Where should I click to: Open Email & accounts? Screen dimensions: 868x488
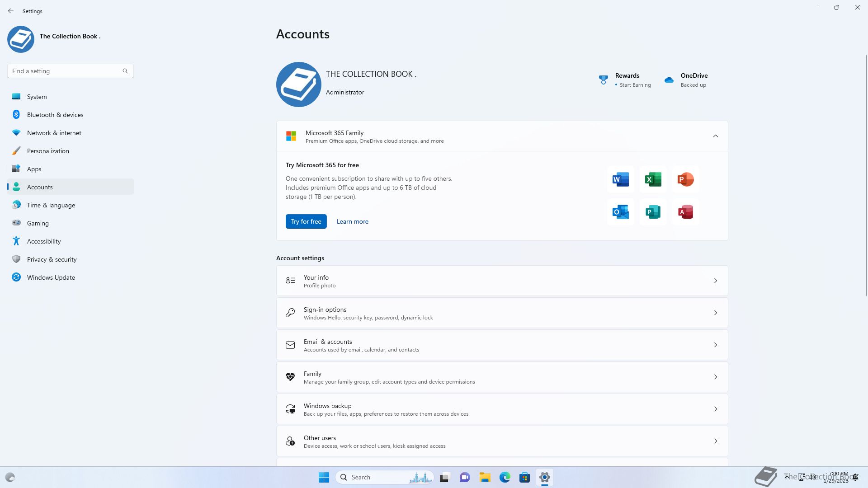(x=502, y=345)
